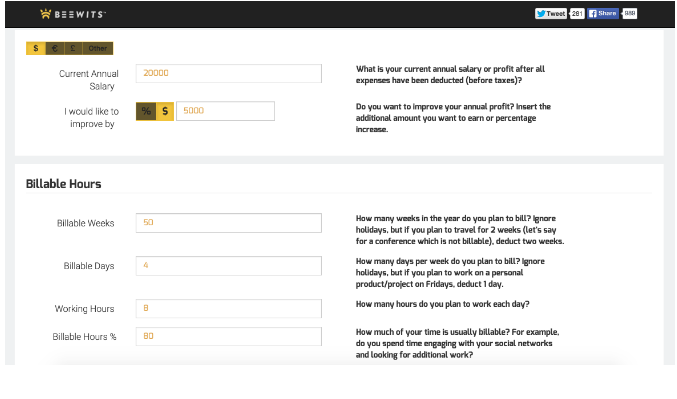Image resolution: width=677 pixels, height=399 pixels.
Task: Share on Facebook with the Share button
Action: click(603, 14)
